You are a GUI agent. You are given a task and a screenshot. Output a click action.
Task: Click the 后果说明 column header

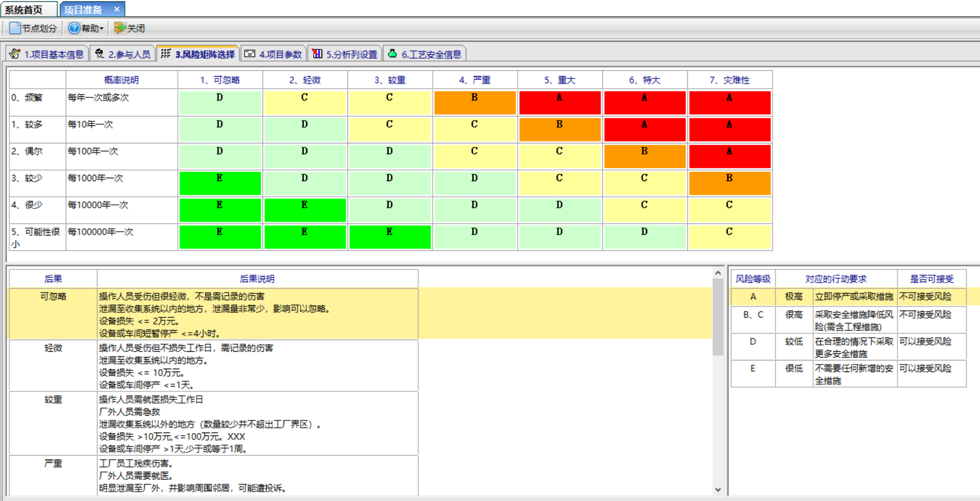257,279
